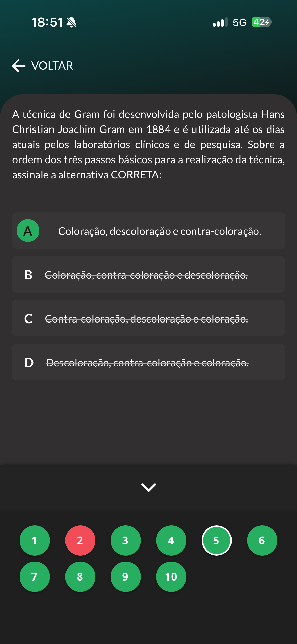The height and width of the screenshot is (644, 297).
Task: Pick option D Descoloração answer
Action: point(148,362)
